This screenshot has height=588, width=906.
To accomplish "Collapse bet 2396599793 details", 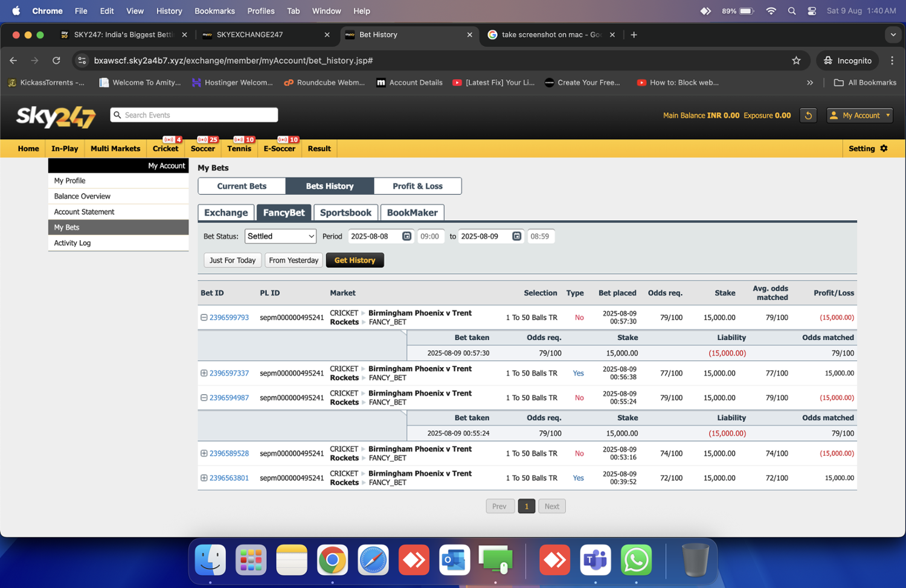I will point(204,318).
